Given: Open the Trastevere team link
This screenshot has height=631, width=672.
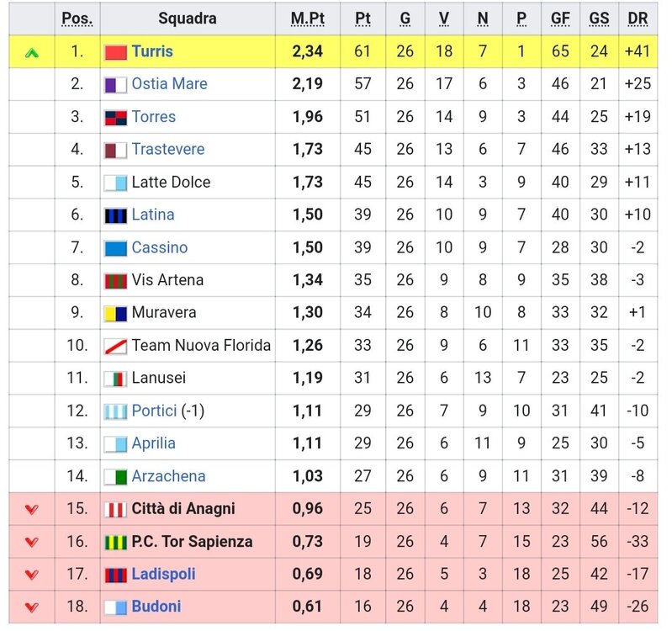Looking at the screenshot, I should tap(168, 149).
